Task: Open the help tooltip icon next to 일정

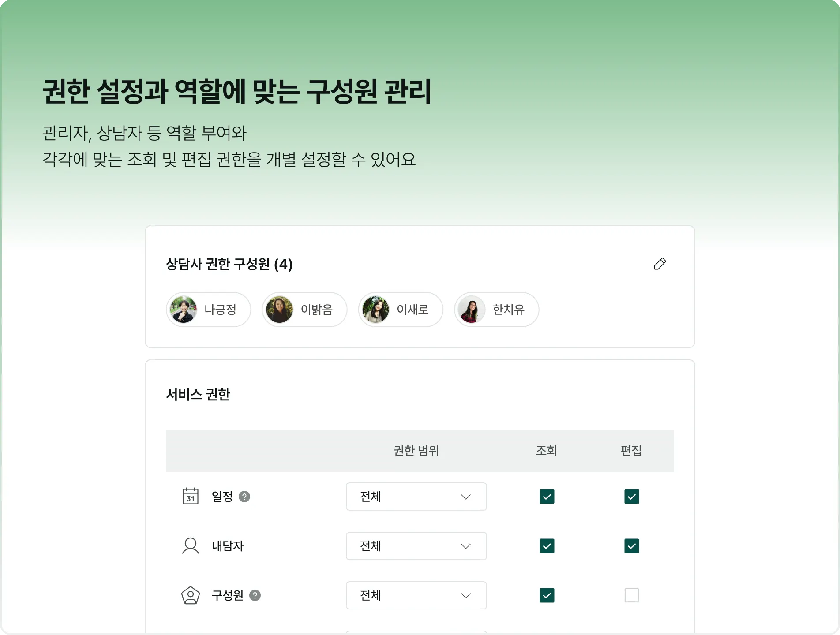Action: coord(244,497)
